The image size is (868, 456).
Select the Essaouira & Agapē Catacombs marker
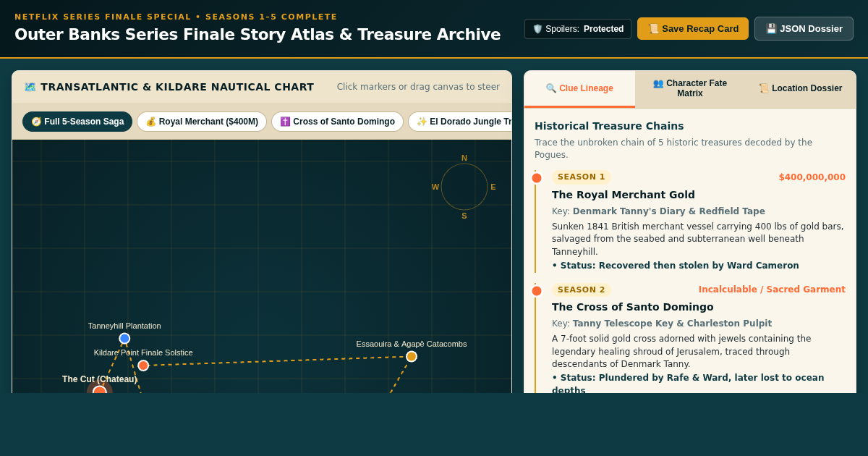412,356
